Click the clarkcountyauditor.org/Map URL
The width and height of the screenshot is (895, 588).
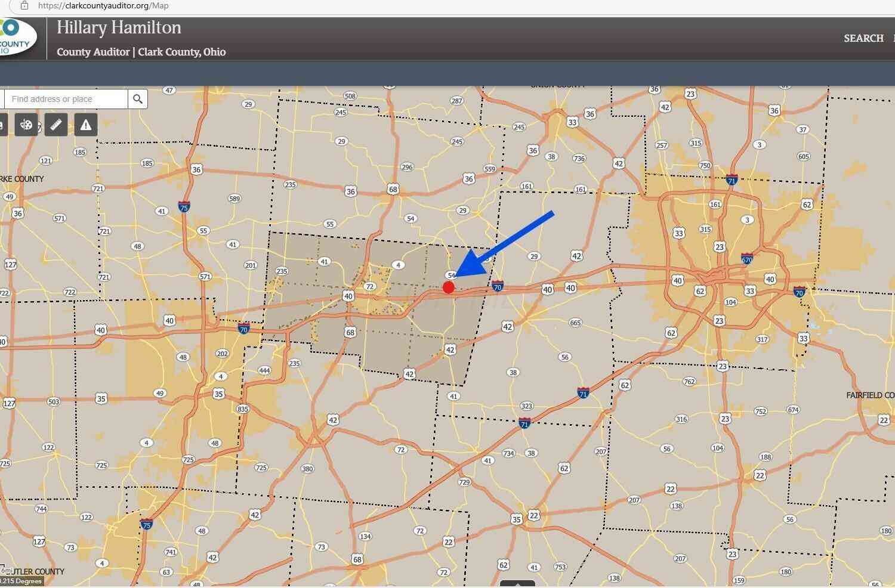coord(103,5)
